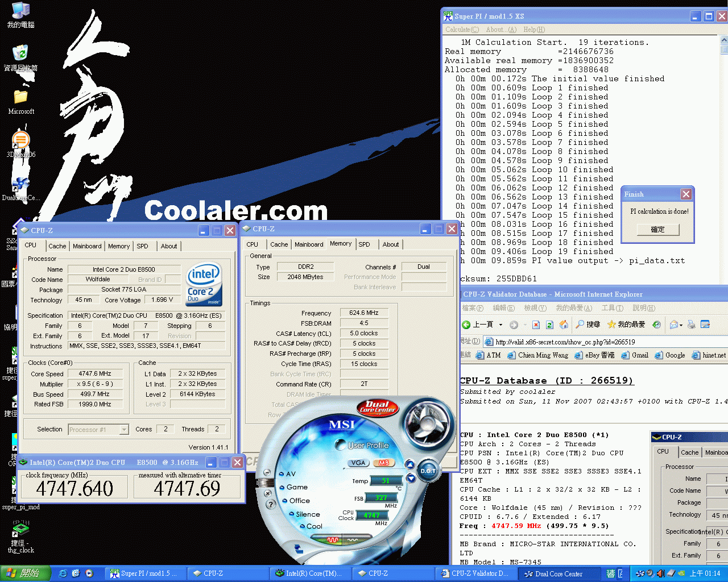Open the About menu in Super PI
This screenshot has width=728, height=582.
point(501,30)
